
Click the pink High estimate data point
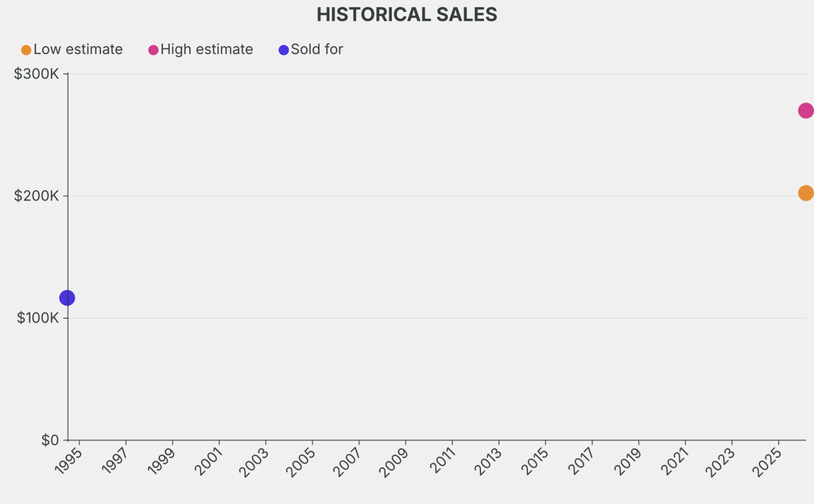(x=805, y=110)
